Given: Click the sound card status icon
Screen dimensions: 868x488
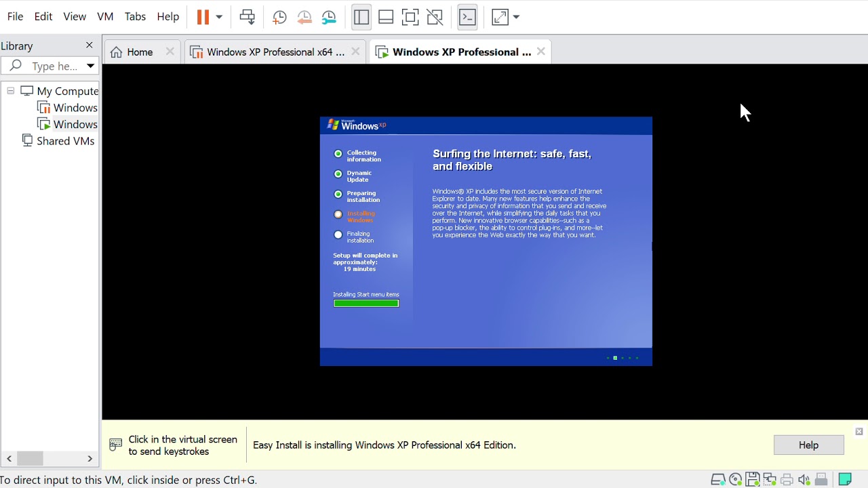Looking at the screenshot, I should point(804,480).
